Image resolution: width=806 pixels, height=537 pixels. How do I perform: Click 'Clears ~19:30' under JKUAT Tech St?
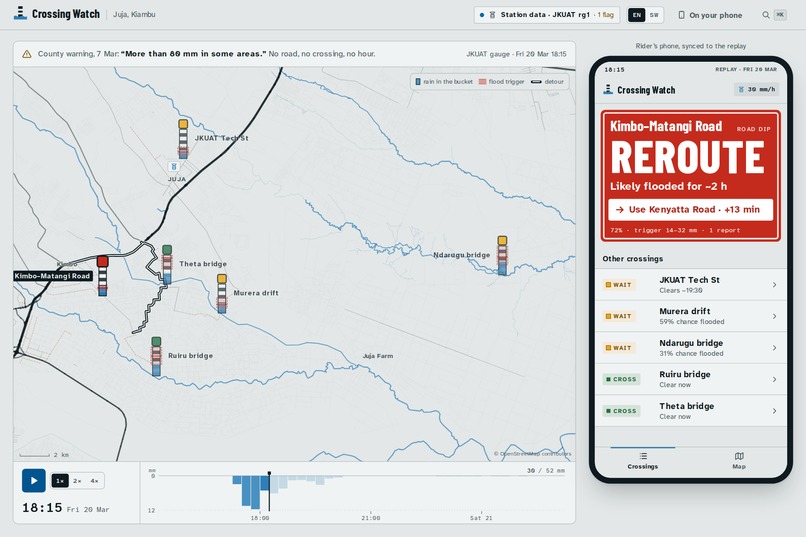681,290
